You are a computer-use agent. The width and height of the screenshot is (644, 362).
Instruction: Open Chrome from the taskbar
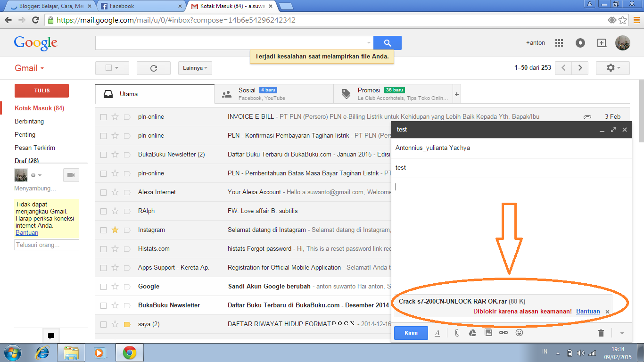(130, 352)
